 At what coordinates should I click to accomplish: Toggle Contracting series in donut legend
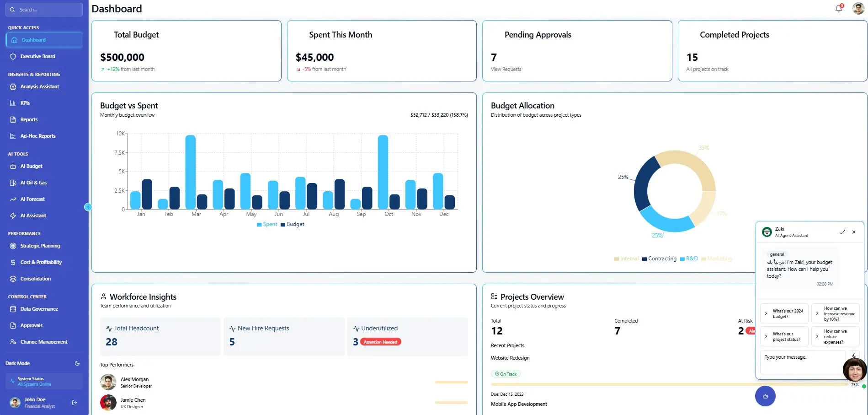(659, 259)
